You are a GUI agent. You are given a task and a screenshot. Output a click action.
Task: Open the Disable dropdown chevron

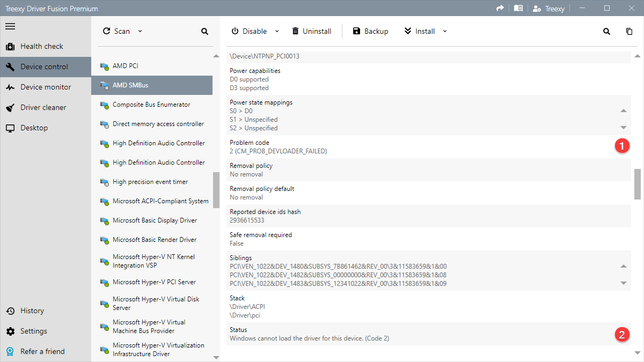tap(277, 31)
